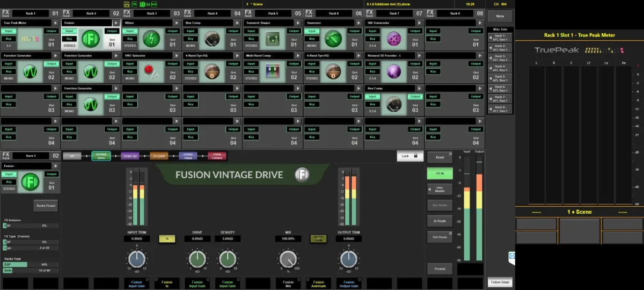Open plugin selector arrow for 360 Transcoder
Viewport: 644px width, 290px height.
[x=420, y=23]
